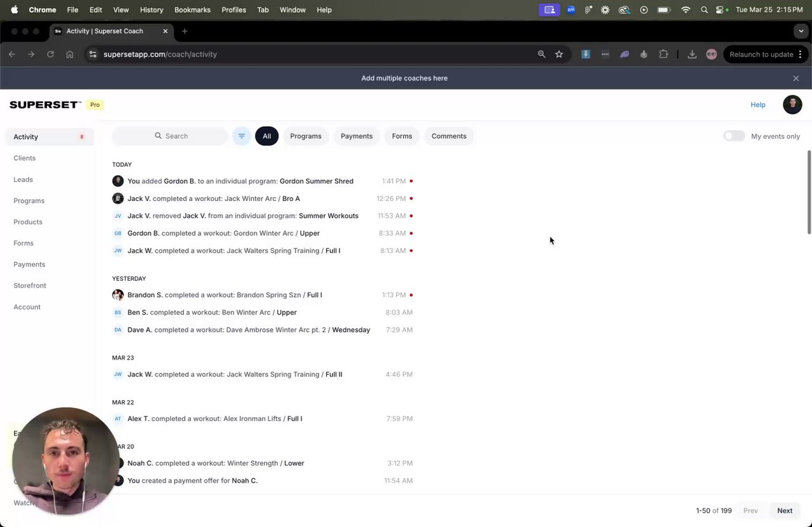The width and height of the screenshot is (812, 527).
Task: Click the Summer Workouts program link
Action: pos(329,216)
